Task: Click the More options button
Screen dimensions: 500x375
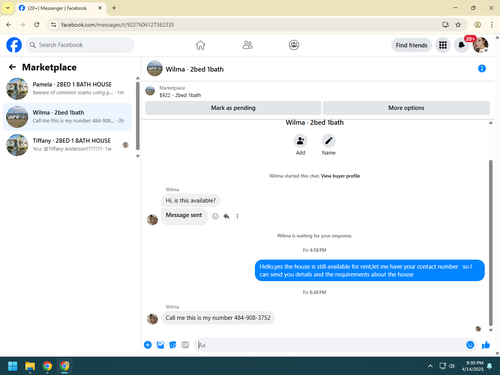Action: [x=406, y=108]
